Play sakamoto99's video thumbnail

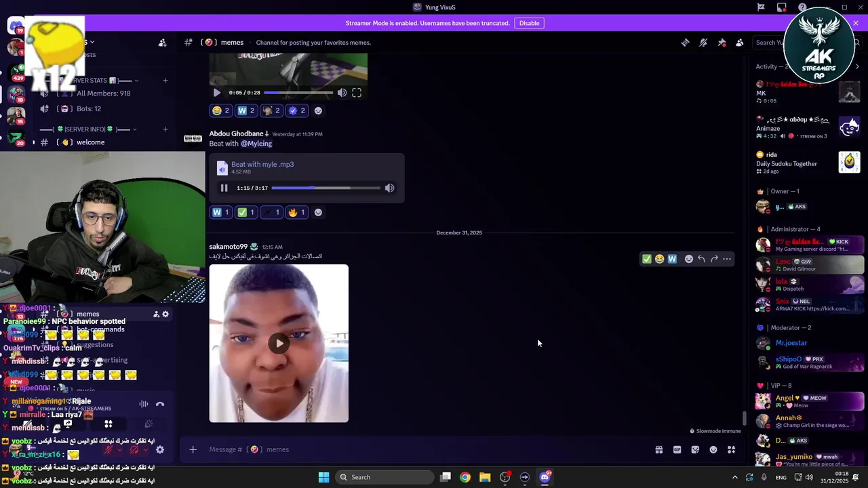coord(279,343)
